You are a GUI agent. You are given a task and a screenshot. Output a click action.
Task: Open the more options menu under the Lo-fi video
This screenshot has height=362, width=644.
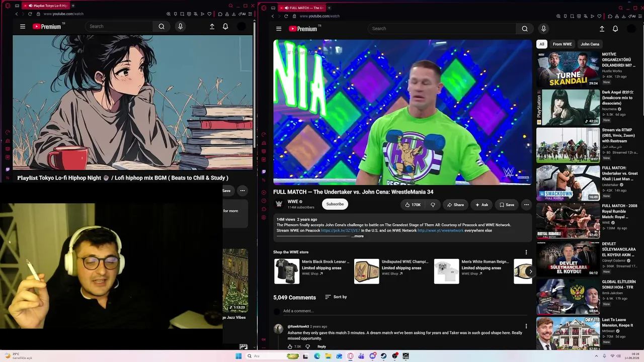click(243, 191)
